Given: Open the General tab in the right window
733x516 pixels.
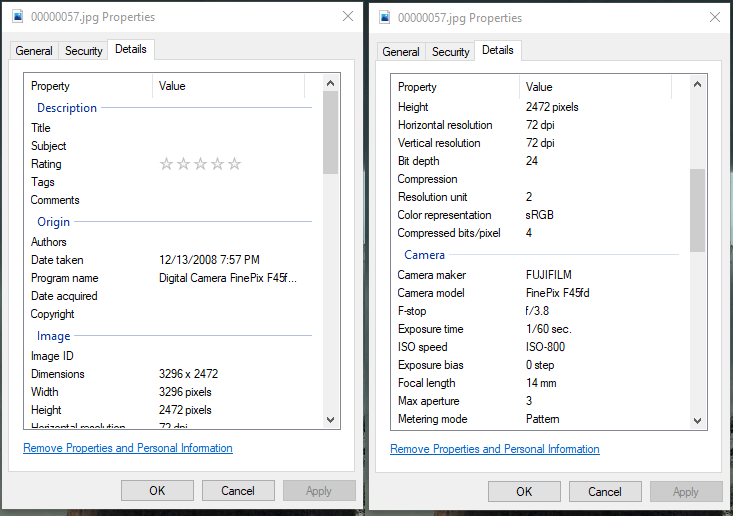Looking at the screenshot, I should pyautogui.click(x=401, y=52).
